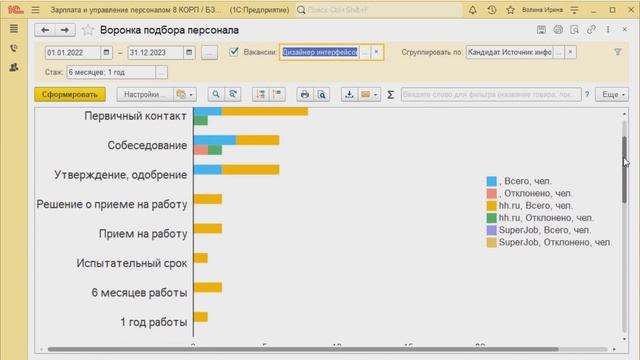The image size is (640, 360).
Task: Open the Еще dropdown menu
Action: 612,94
